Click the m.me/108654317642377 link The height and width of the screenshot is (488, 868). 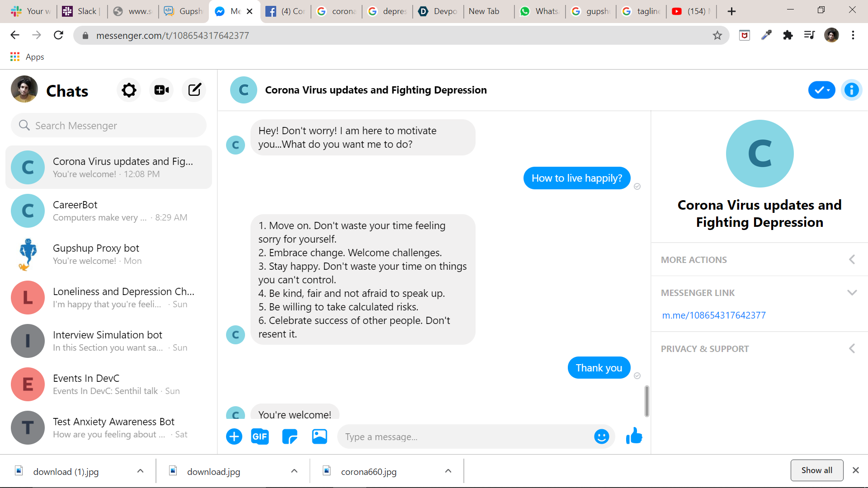pos(714,315)
